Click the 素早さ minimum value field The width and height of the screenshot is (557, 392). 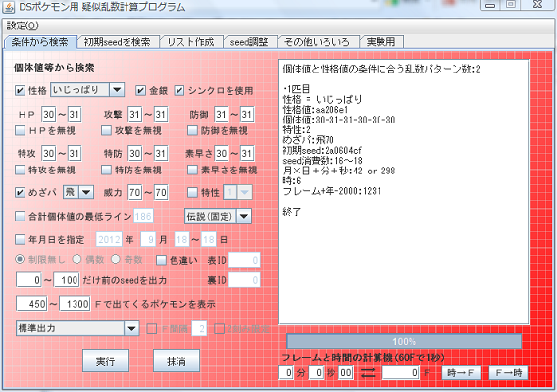click(221, 153)
